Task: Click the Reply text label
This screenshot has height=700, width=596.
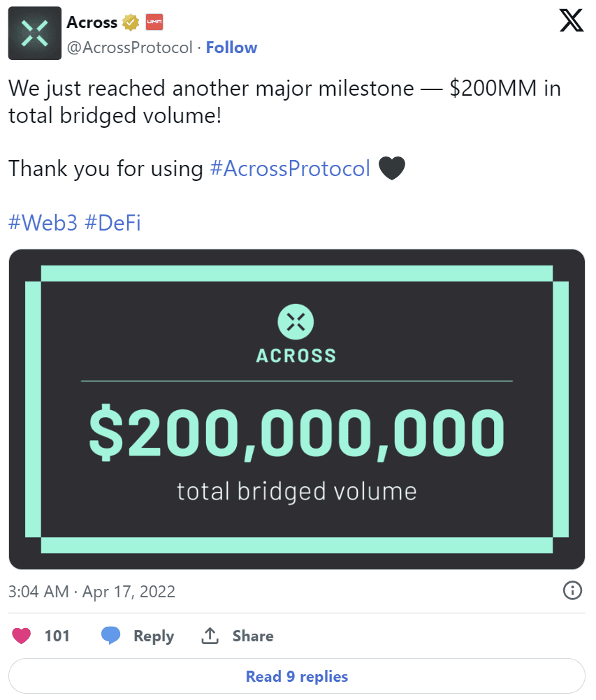Action: click(x=154, y=636)
